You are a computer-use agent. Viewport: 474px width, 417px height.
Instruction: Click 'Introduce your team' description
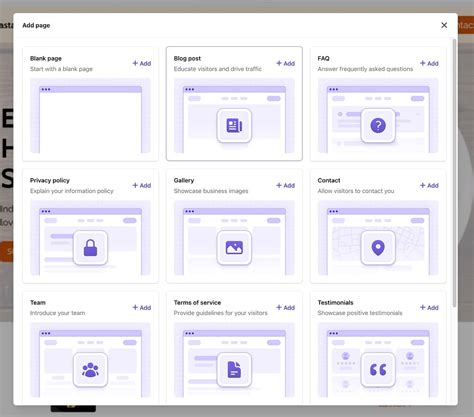[57, 313]
